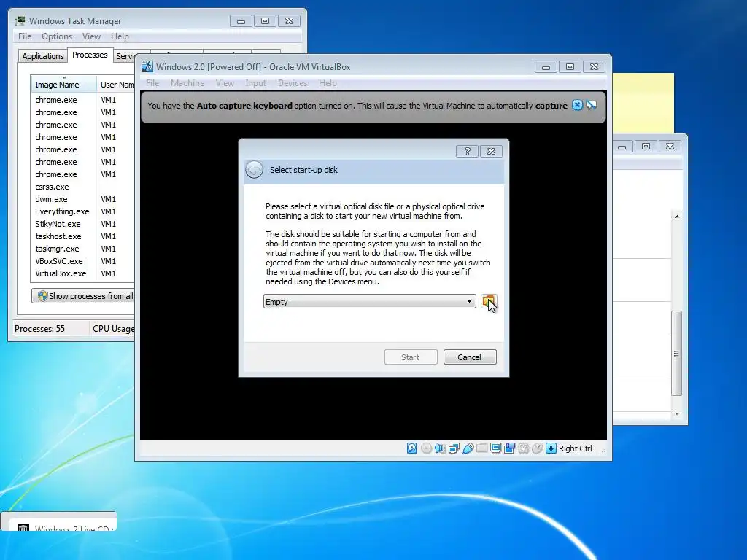Open the Machine menu in VirtualBox

[187, 83]
